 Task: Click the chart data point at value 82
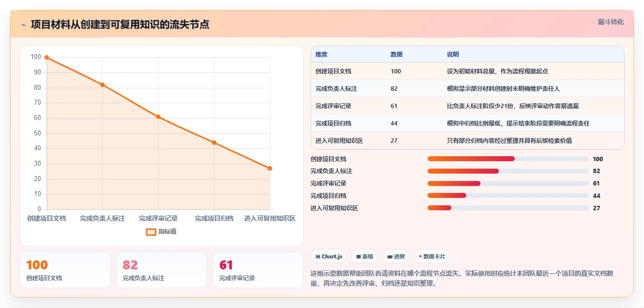(x=103, y=85)
